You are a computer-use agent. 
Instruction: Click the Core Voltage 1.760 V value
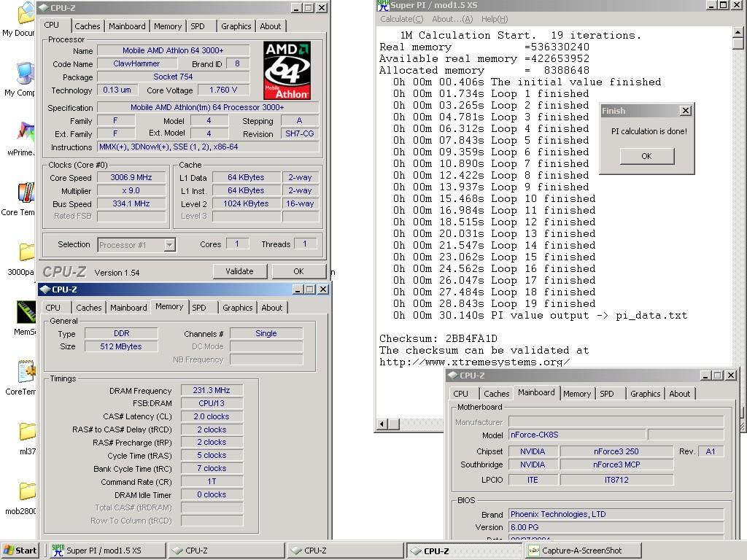(x=223, y=90)
